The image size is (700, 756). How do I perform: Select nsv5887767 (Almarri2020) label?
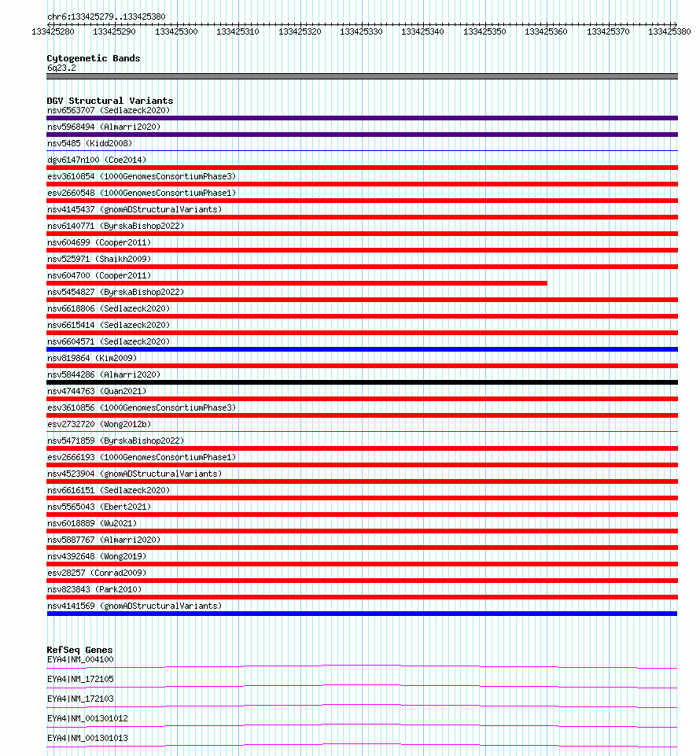(104, 540)
